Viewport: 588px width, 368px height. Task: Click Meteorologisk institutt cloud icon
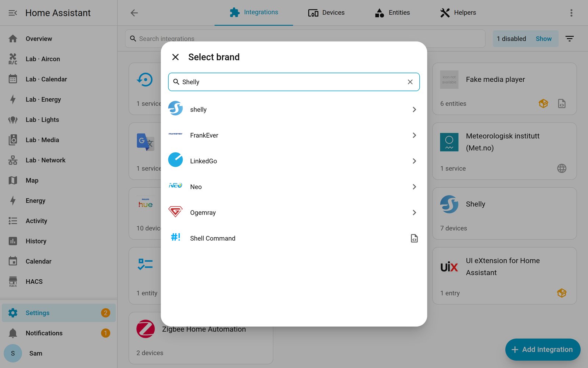pyautogui.click(x=562, y=168)
